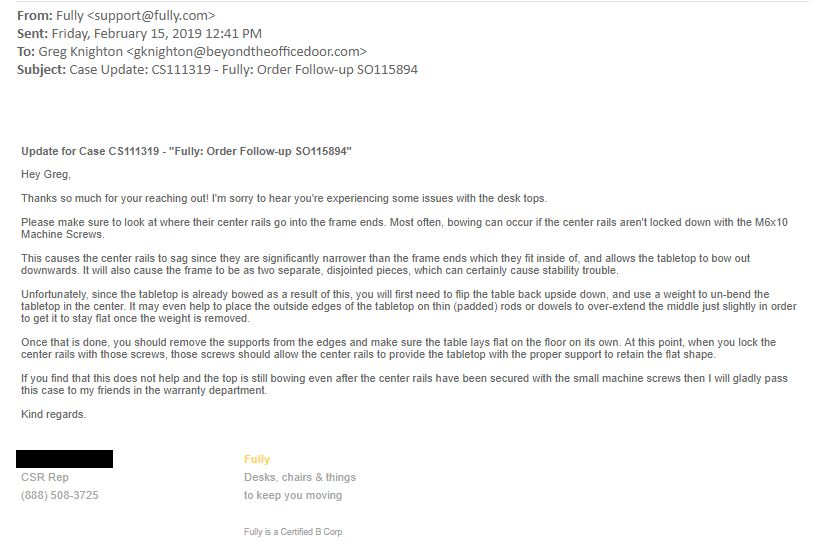Click the blacked-out signature name block

(64, 459)
